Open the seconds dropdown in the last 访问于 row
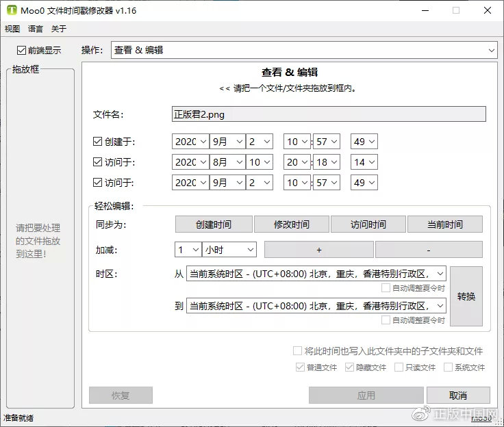Viewport: 504px width, 427px height. (x=364, y=183)
